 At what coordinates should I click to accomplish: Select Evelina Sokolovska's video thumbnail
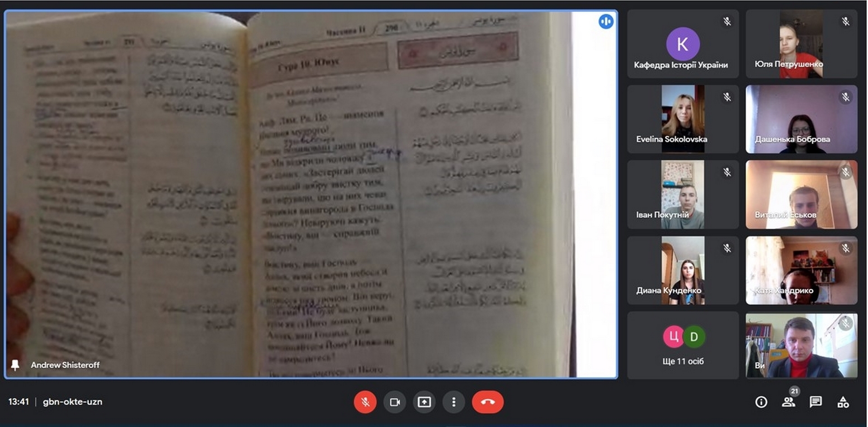tap(683, 119)
